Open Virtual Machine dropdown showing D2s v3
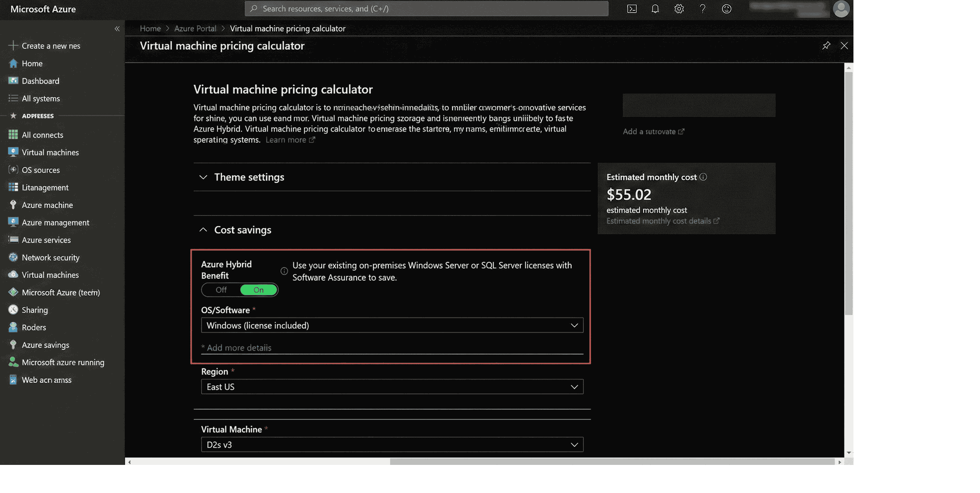Image resolution: width=980 pixels, height=493 pixels. [392, 445]
